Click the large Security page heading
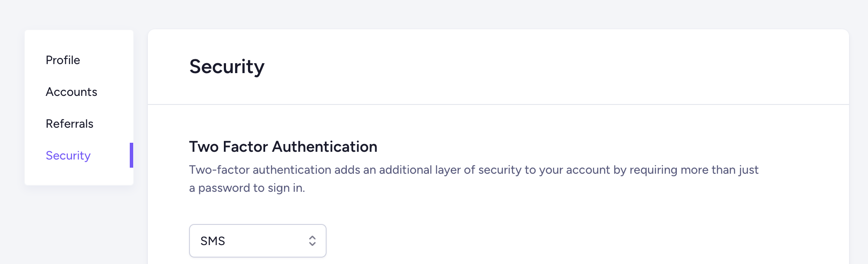Screen dimensions: 868x264 tap(226, 67)
